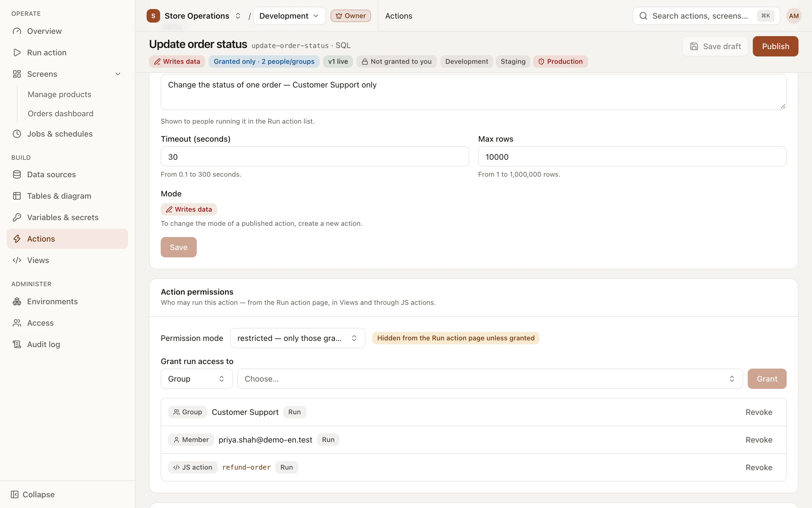Click the Production environment badge
The height and width of the screenshot is (508, 812).
560,62
